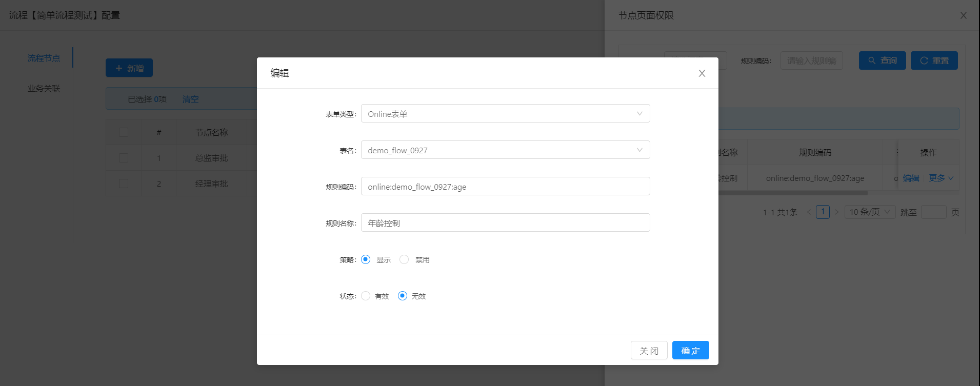Click the 规则编码 search input in drawer

point(812,60)
